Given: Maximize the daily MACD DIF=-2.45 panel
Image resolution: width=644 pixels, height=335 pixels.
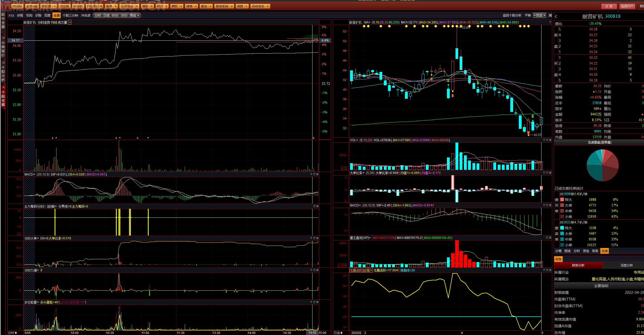Looking at the screenshot, I should (547, 205).
